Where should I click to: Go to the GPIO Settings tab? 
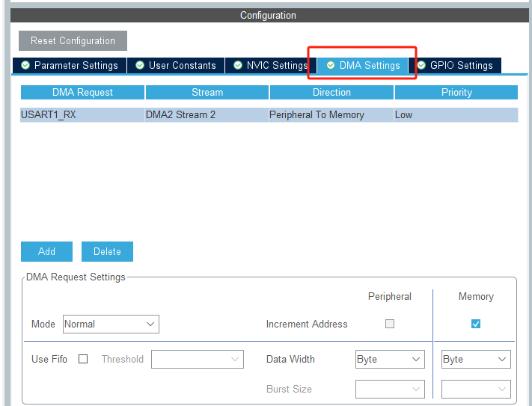tap(455, 65)
